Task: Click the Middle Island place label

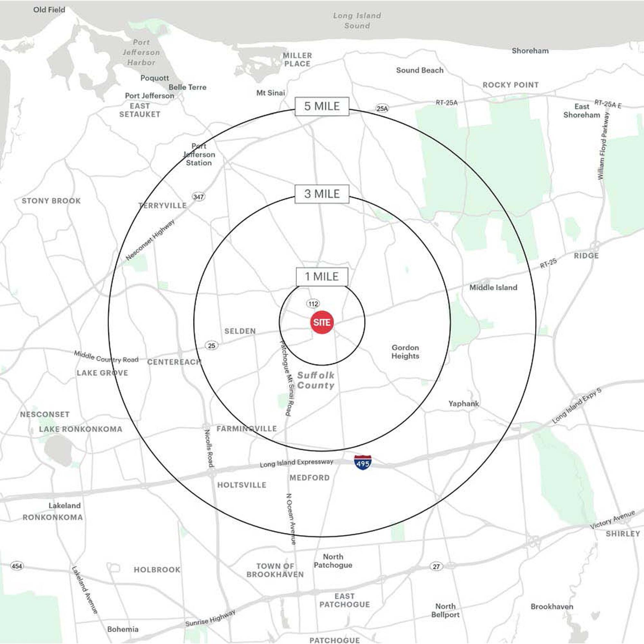Action: coord(493,287)
